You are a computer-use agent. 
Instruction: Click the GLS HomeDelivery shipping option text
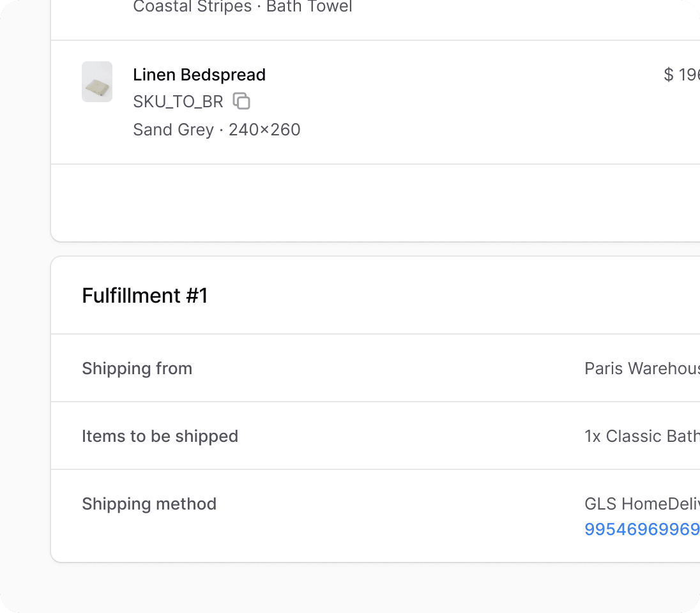(x=642, y=504)
